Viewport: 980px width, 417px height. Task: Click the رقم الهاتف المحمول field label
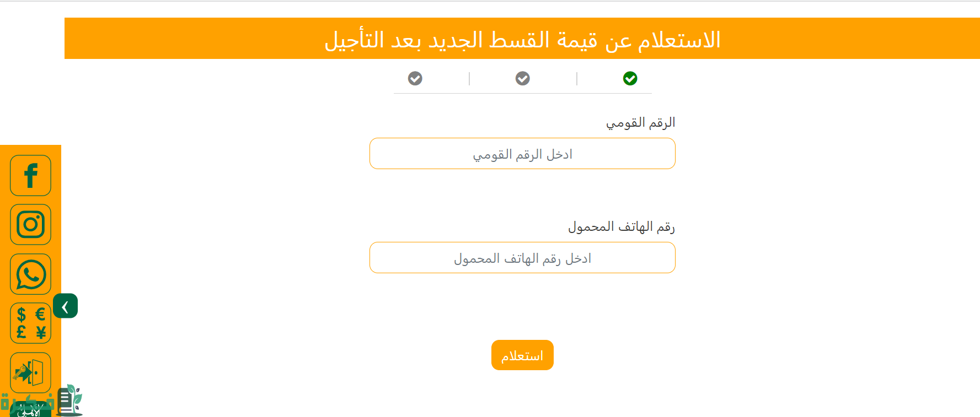621,226
